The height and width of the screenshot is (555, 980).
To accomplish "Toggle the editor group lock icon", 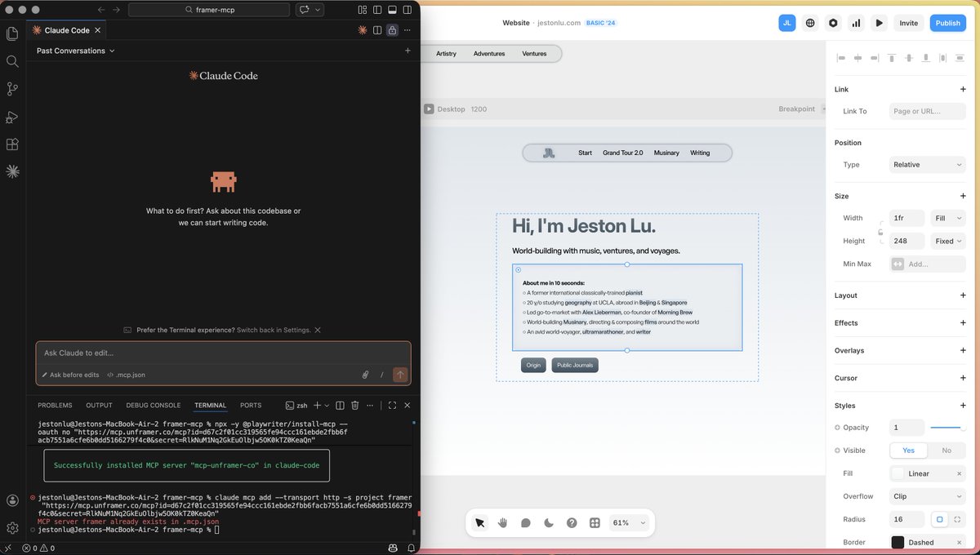I will pos(392,30).
